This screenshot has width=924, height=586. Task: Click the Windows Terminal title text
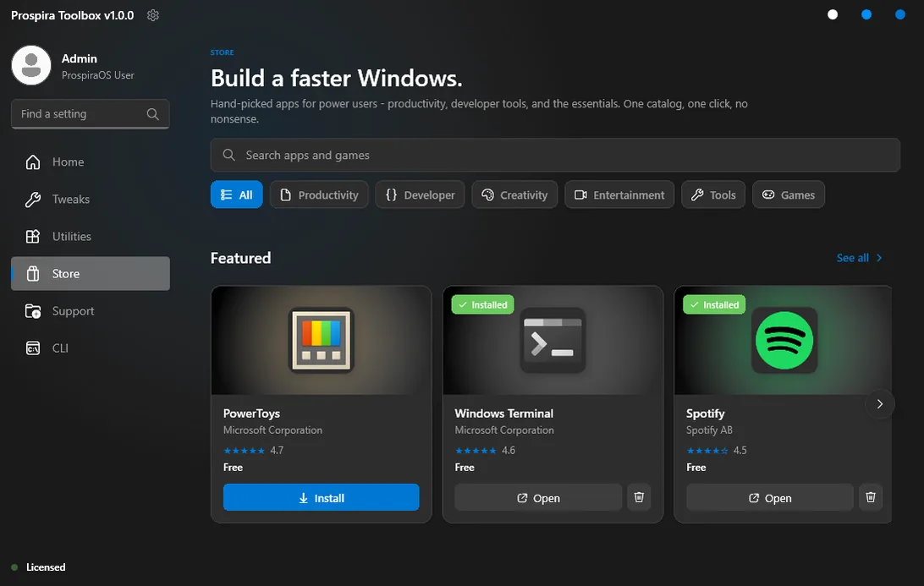(x=503, y=413)
